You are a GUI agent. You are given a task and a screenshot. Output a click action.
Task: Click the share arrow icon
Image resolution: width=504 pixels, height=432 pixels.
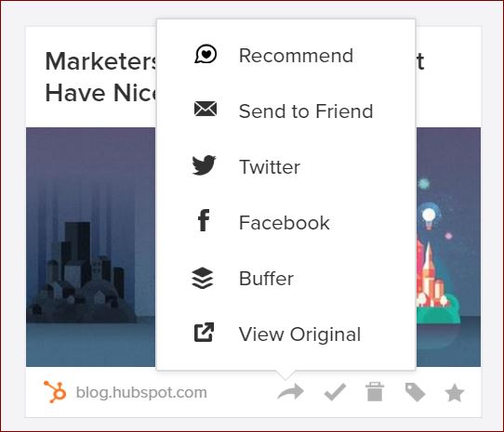click(x=290, y=392)
